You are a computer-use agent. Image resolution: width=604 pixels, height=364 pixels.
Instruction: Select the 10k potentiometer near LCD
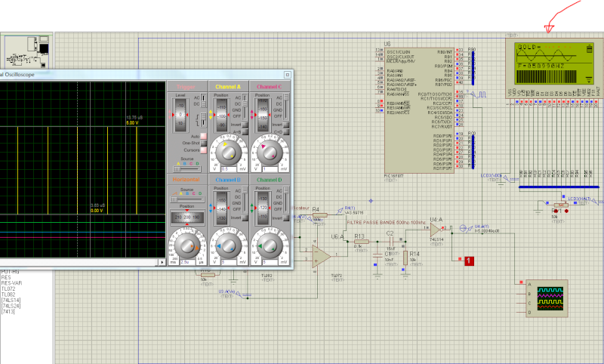click(x=561, y=205)
